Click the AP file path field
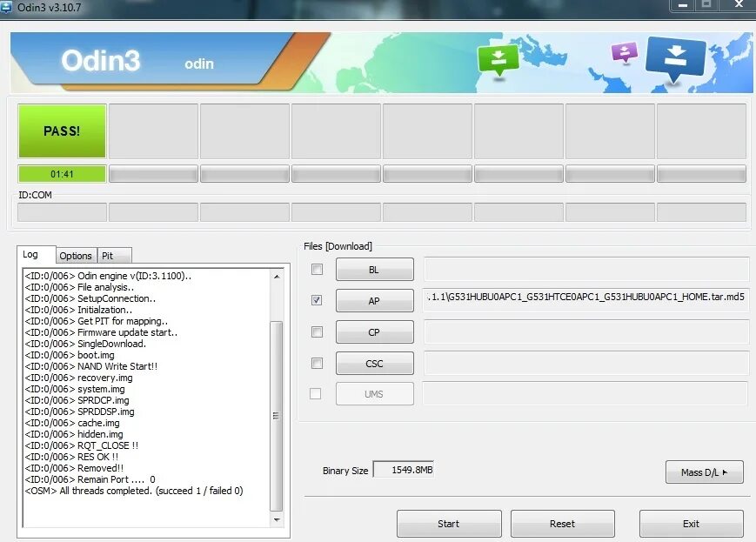Viewport: 756px width, 542px height. tap(586, 300)
